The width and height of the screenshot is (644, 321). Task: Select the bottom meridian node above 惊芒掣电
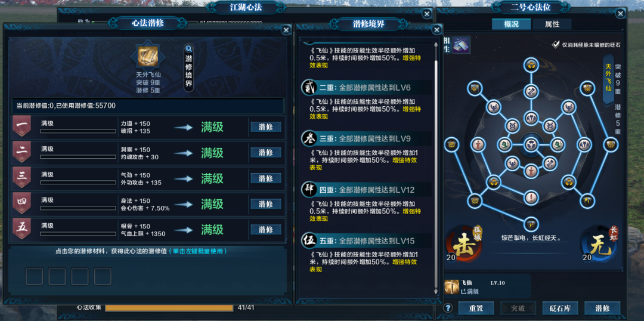[x=531, y=224]
